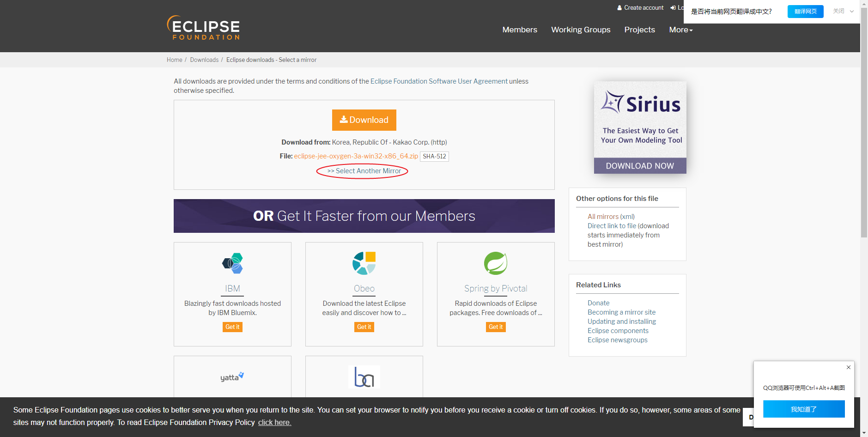The image size is (868, 437).
Task: Click Get it under Spring by Pivotal
Action: tap(496, 327)
